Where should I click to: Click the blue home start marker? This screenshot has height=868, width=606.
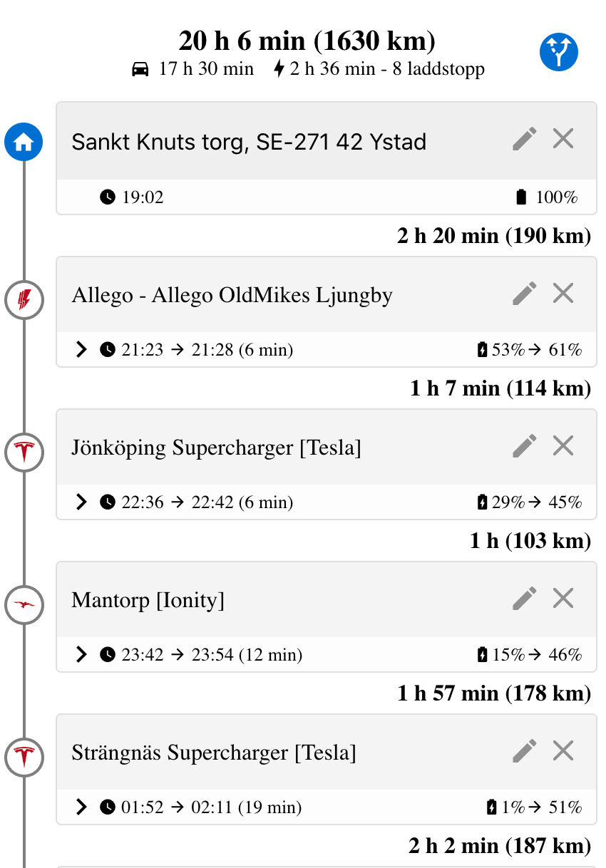click(x=24, y=142)
